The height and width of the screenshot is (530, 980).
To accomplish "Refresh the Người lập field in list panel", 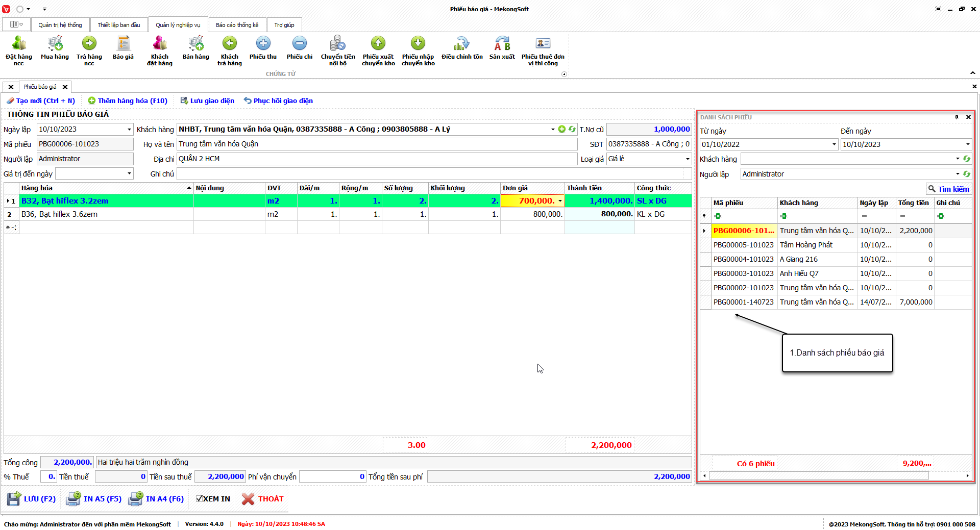I will [966, 174].
